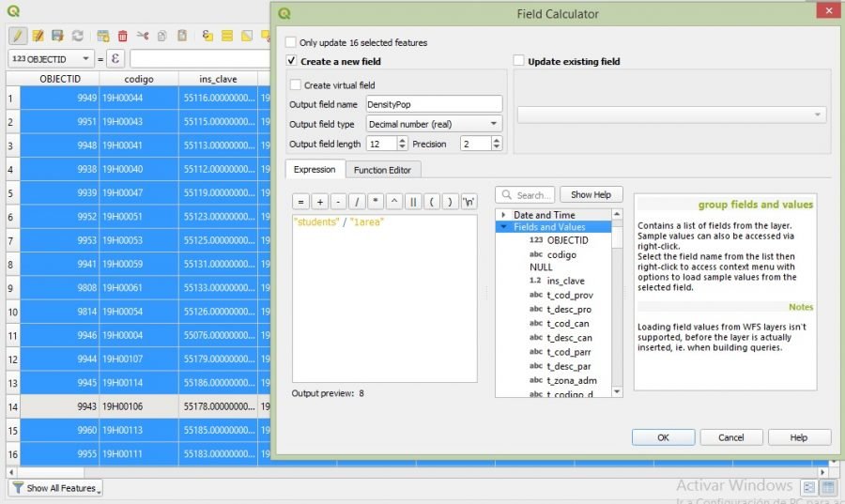The image size is (845, 504).
Task: Enable only update 16 selected features
Action: [x=291, y=42]
